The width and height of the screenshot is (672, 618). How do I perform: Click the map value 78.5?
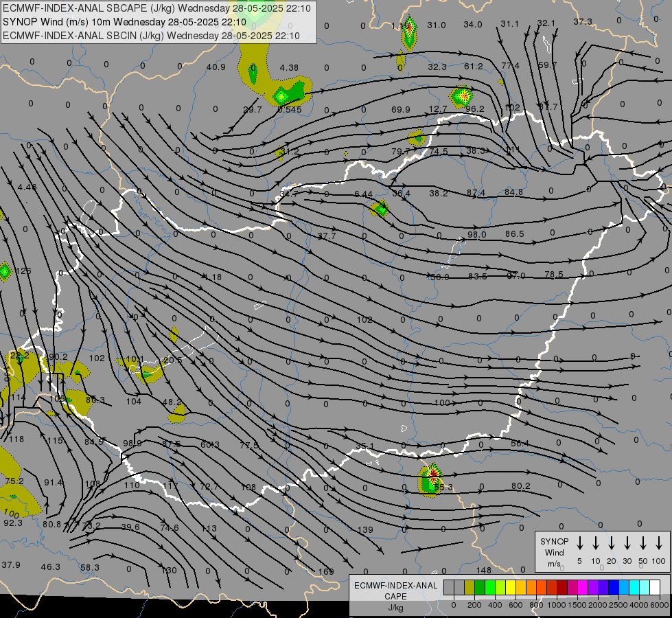click(x=554, y=274)
